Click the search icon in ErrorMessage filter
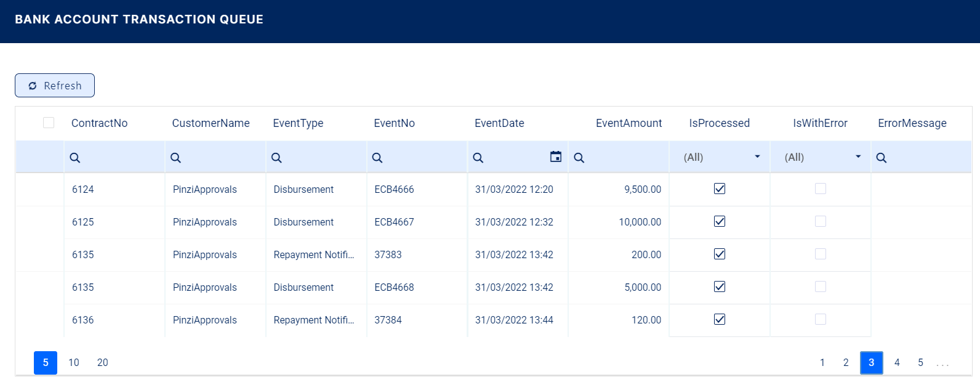Screen dimensions: 980x382 point(881,158)
